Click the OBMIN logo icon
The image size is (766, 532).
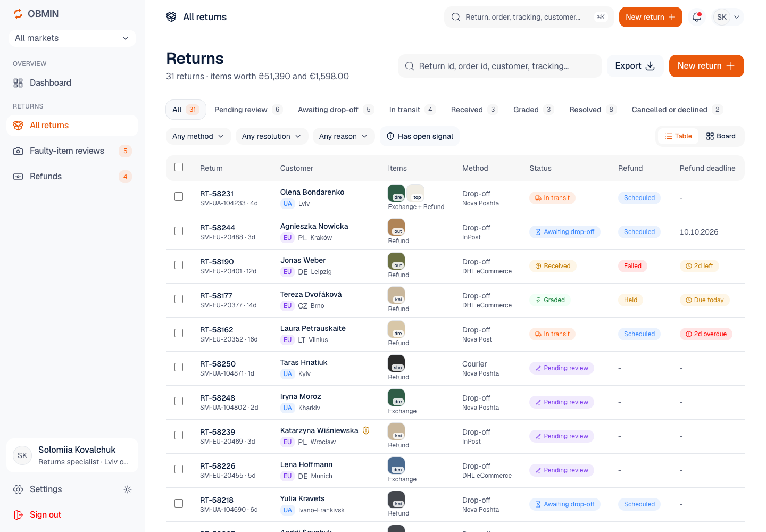[x=18, y=14]
